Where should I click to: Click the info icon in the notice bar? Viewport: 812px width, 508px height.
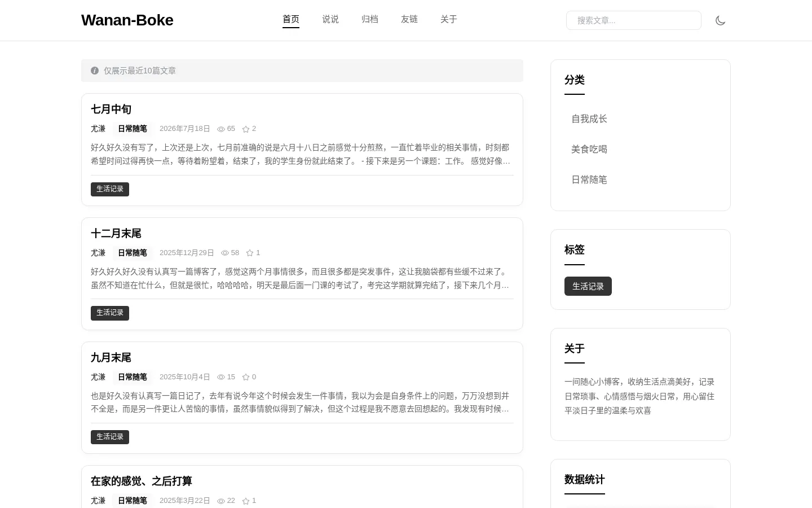95,71
